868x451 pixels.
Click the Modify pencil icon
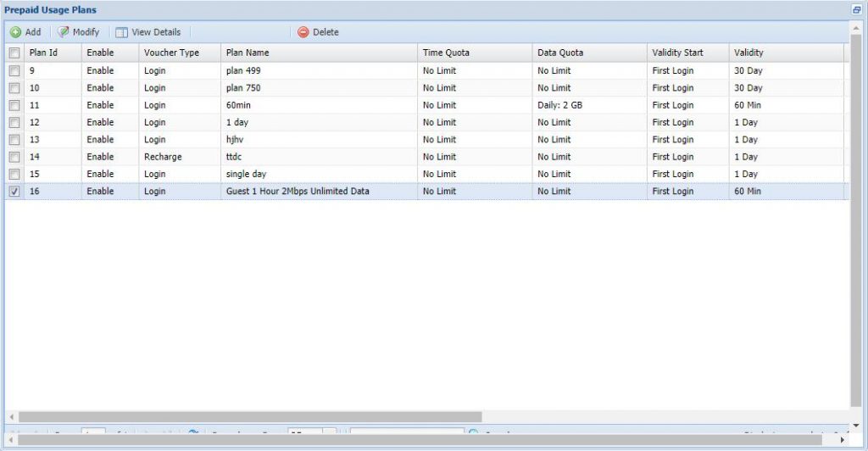[x=64, y=32]
